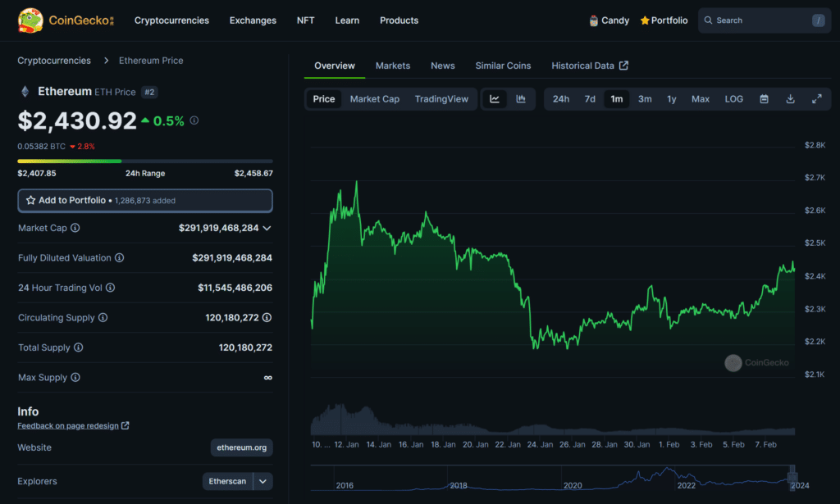Go to Cryptocurrencies breadcrumb
This screenshot has width=840, height=504.
(x=54, y=61)
